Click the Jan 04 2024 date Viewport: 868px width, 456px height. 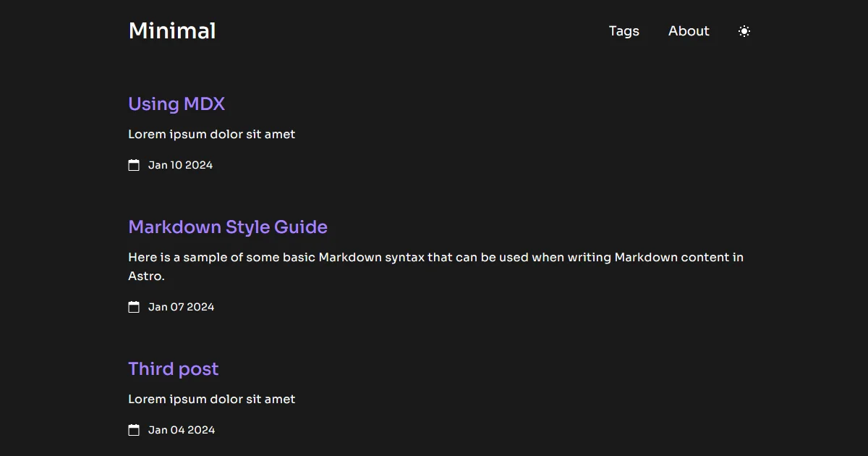[x=182, y=430]
